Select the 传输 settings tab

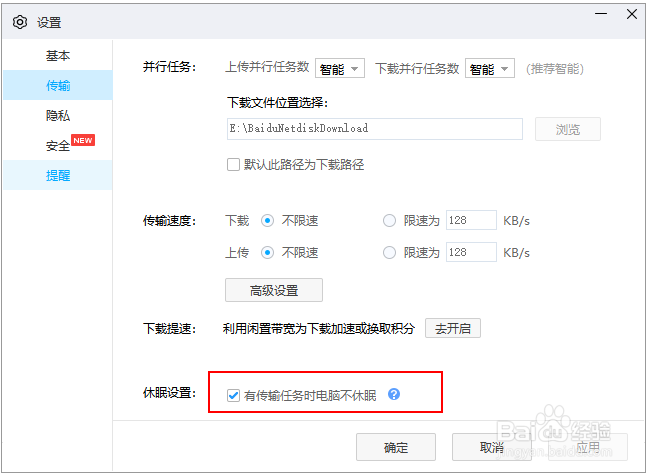(58, 85)
